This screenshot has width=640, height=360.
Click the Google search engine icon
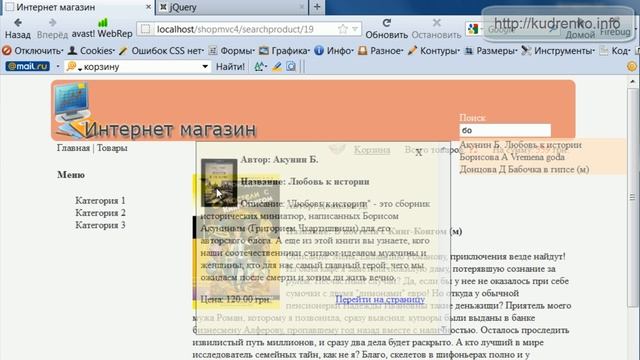click(x=473, y=29)
